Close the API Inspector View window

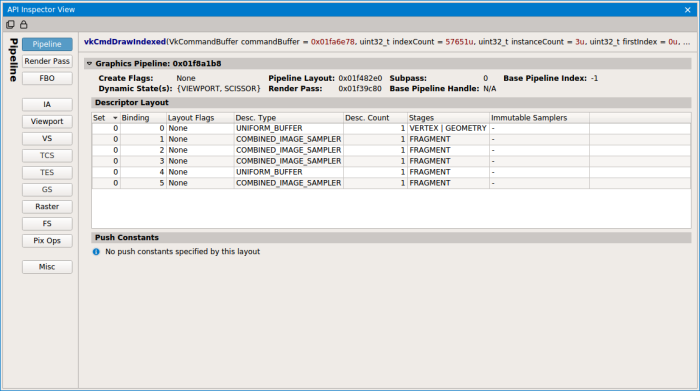(688, 10)
